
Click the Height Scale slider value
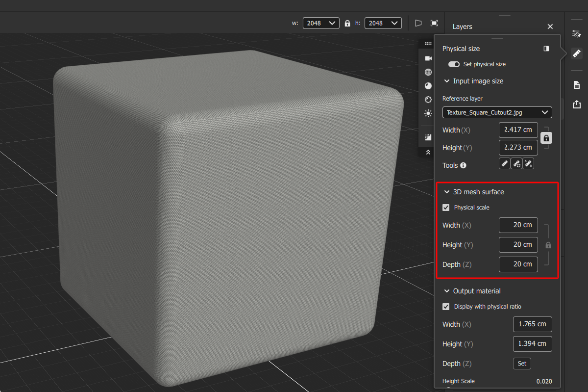click(543, 381)
